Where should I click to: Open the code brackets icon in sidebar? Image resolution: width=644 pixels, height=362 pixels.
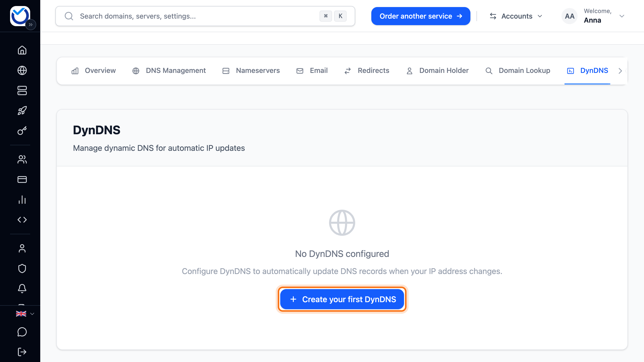pyautogui.click(x=22, y=220)
